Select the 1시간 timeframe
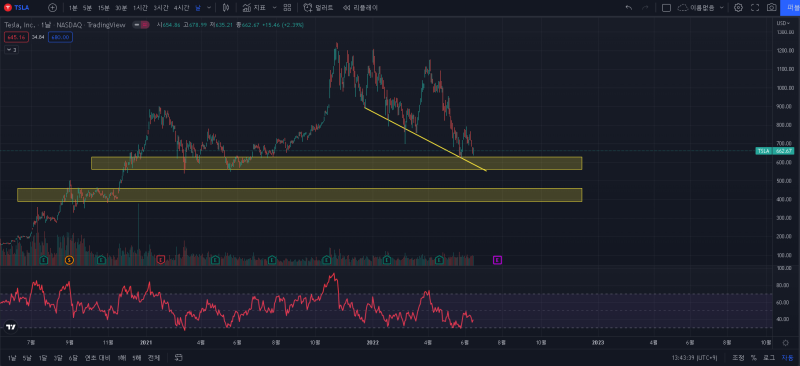Image resolution: width=800 pixels, height=366 pixels. pyautogui.click(x=140, y=8)
